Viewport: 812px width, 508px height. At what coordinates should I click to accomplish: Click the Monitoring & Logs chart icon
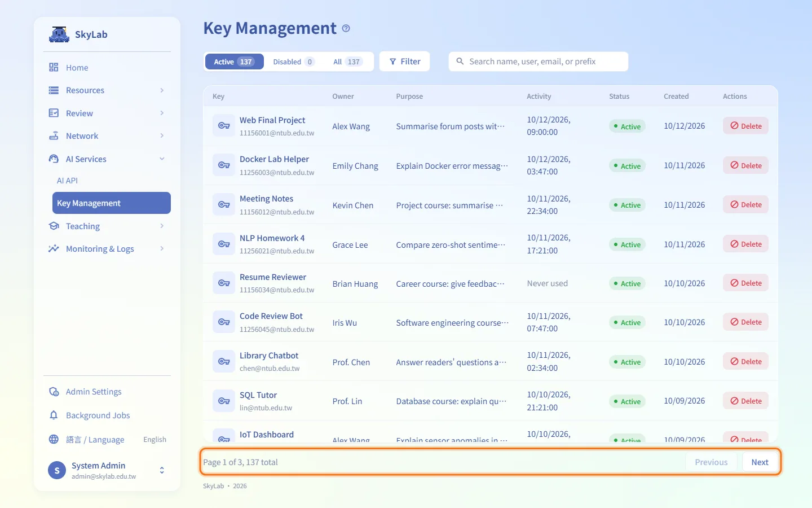tap(54, 249)
